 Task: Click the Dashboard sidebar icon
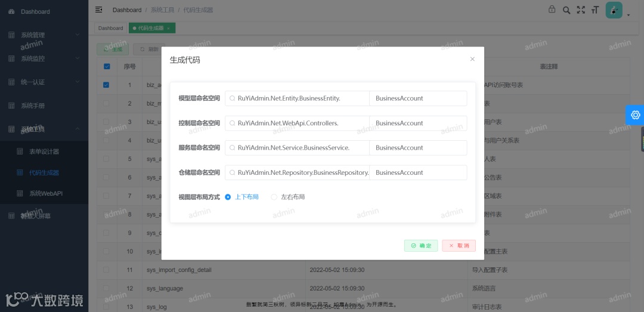(11, 11)
